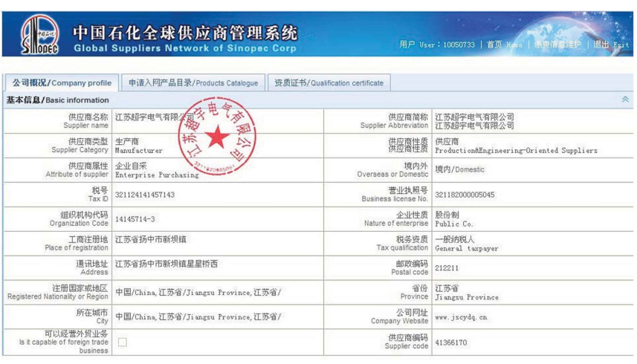Select the postal code 212211
637x364 pixels.
447,268
